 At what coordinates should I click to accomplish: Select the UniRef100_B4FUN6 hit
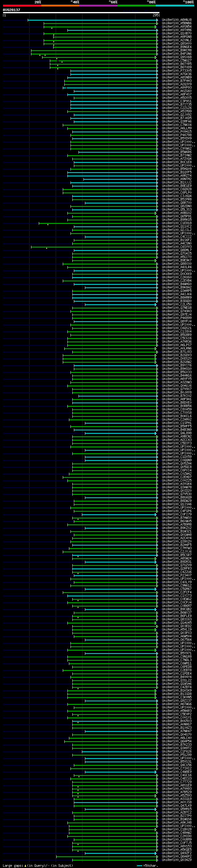pyautogui.click(x=177, y=54)
